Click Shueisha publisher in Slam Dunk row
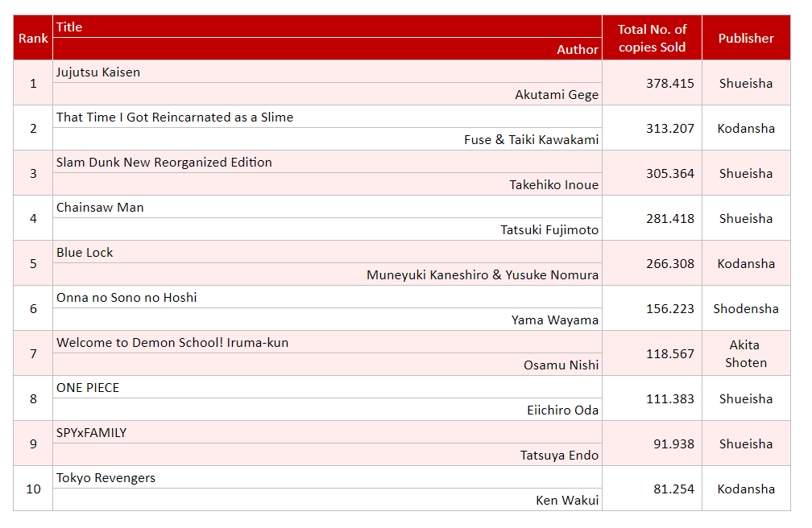 (x=746, y=173)
